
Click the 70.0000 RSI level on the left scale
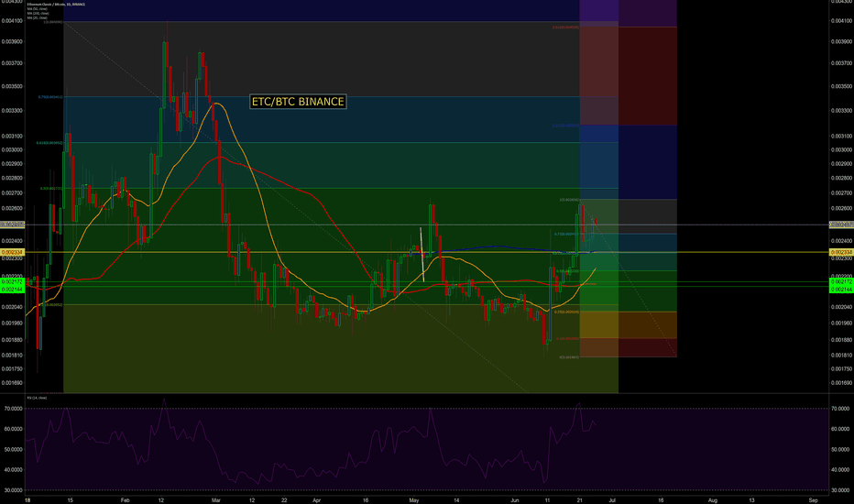(12, 408)
